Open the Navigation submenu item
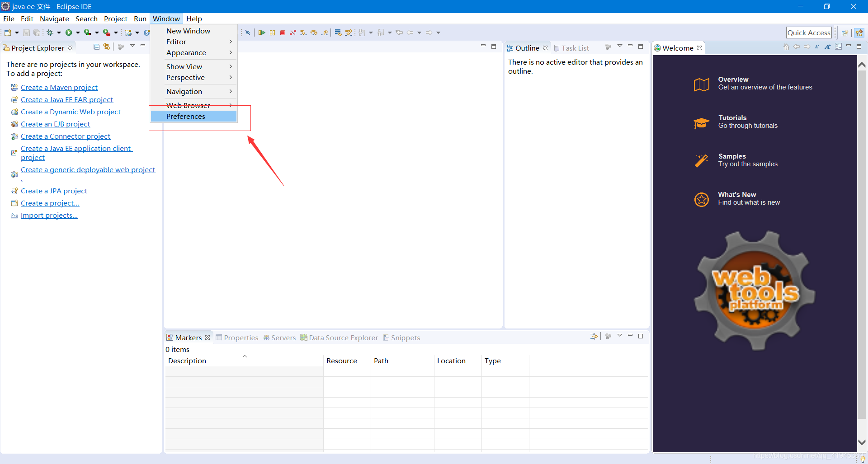Screen dimensions: 868x464 (193, 91)
